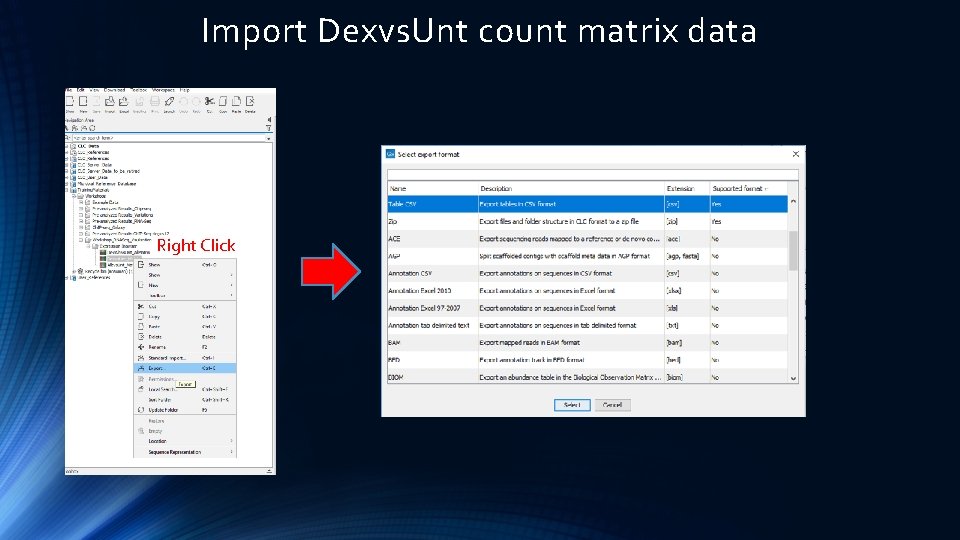Choose Paste from the context menu
The image size is (960, 540).
point(185,326)
